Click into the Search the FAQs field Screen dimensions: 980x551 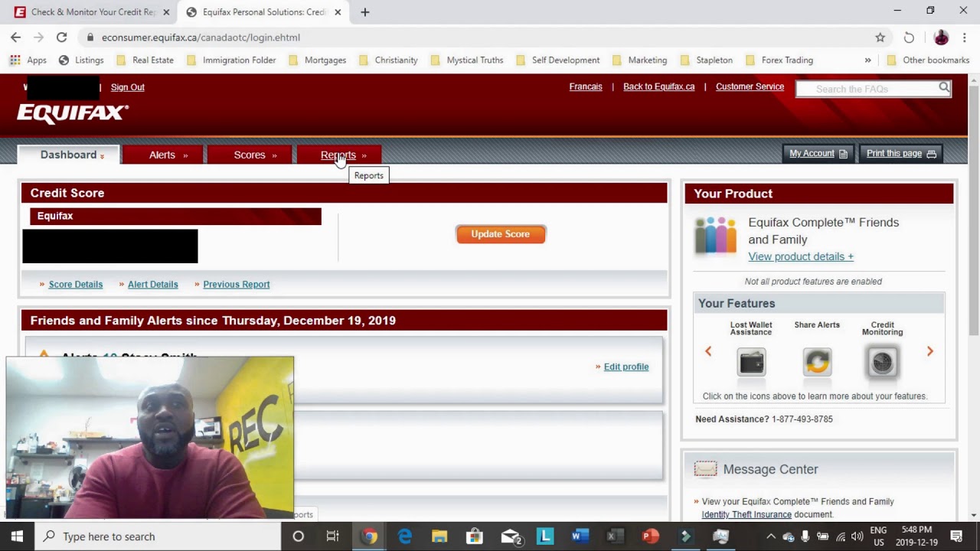point(867,89)
